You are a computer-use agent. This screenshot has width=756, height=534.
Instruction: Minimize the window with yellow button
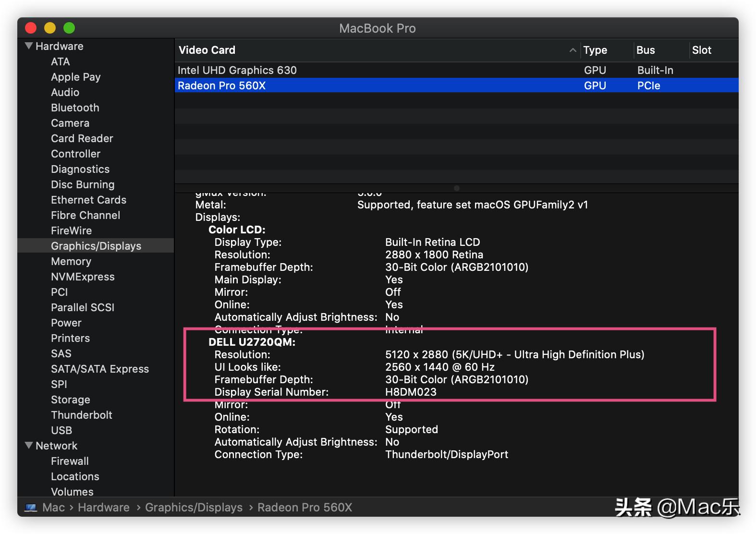[50, 28]
